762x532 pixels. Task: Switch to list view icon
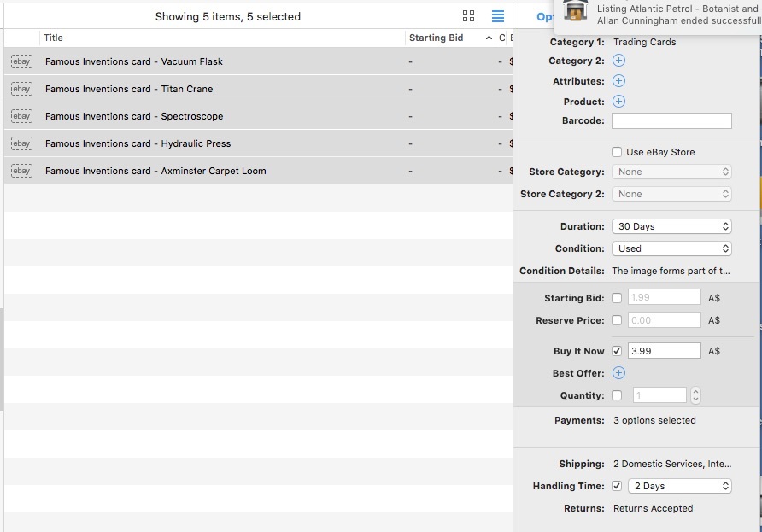click(x=498, y=16)
